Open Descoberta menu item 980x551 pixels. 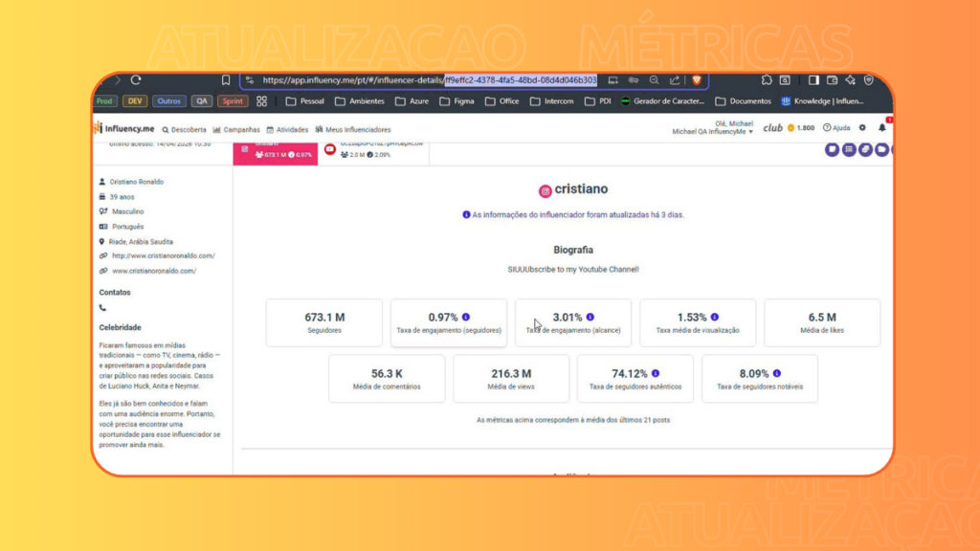point(185,130)
